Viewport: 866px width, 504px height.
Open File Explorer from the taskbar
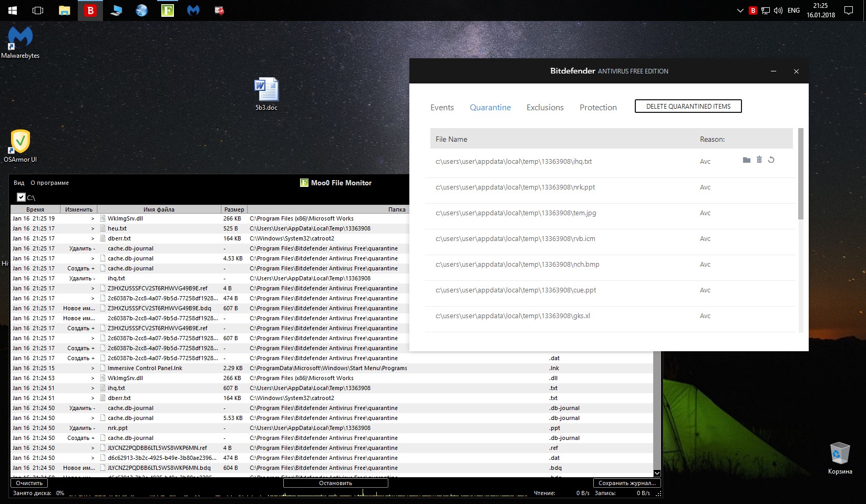coord(65,10)
